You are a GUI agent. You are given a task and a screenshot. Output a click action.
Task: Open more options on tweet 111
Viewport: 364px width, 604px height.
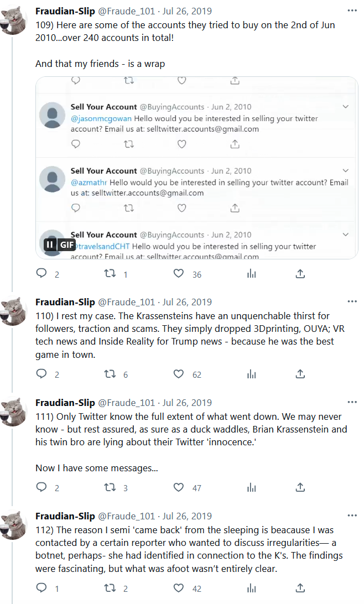tap(352, 403)
